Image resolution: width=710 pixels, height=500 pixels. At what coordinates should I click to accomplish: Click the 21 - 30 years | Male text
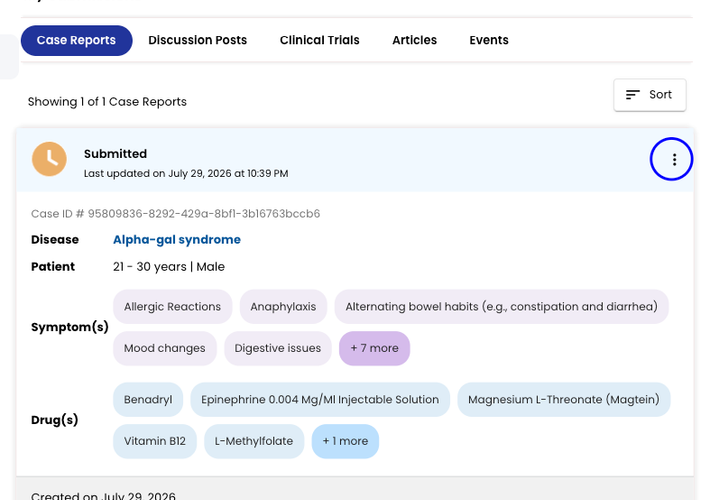168,267
